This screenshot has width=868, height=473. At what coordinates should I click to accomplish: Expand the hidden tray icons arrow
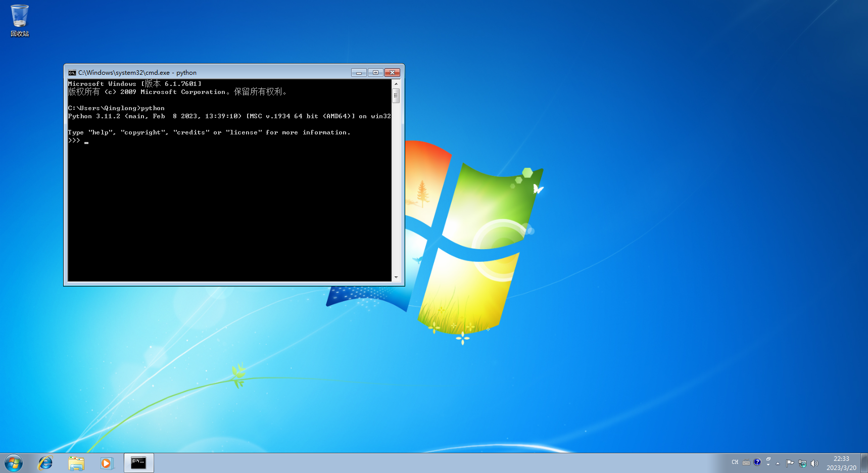pos(778,463)
